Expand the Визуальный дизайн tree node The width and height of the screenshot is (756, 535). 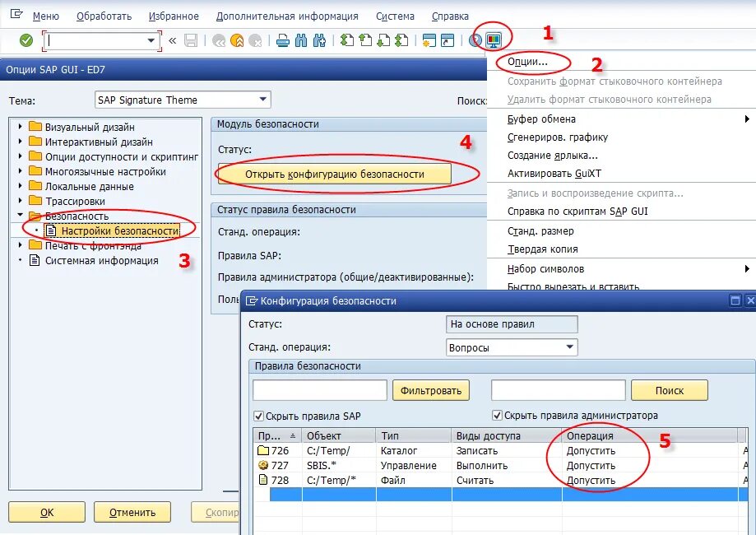(x=20, y=127)
